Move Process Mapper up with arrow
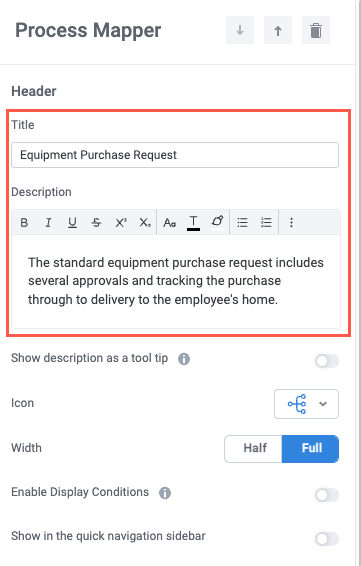 click(278, 30)
